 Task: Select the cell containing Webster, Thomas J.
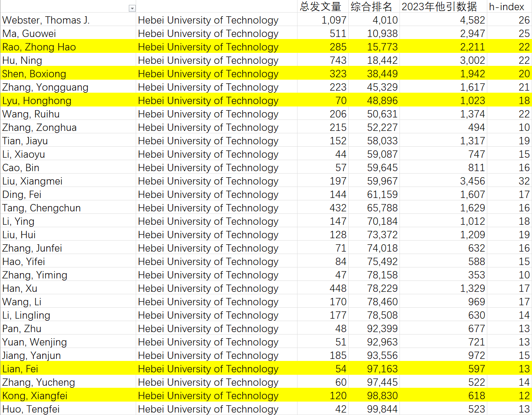pos(46,20)
